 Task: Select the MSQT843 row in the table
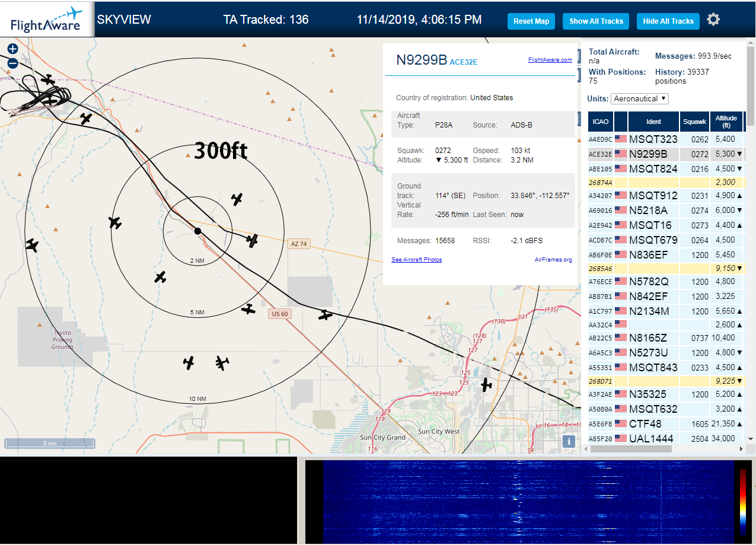(x=666, y=367)
